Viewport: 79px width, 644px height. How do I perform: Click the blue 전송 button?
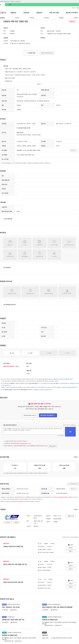pos(70,432)
